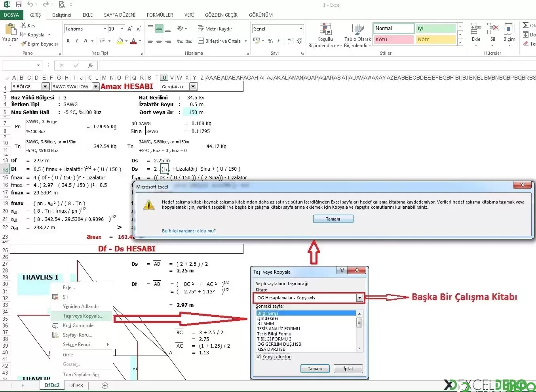536x392 pixels.
Task: Open the Kitap workbook dropdown in dialog
Action: pos(359,298)
